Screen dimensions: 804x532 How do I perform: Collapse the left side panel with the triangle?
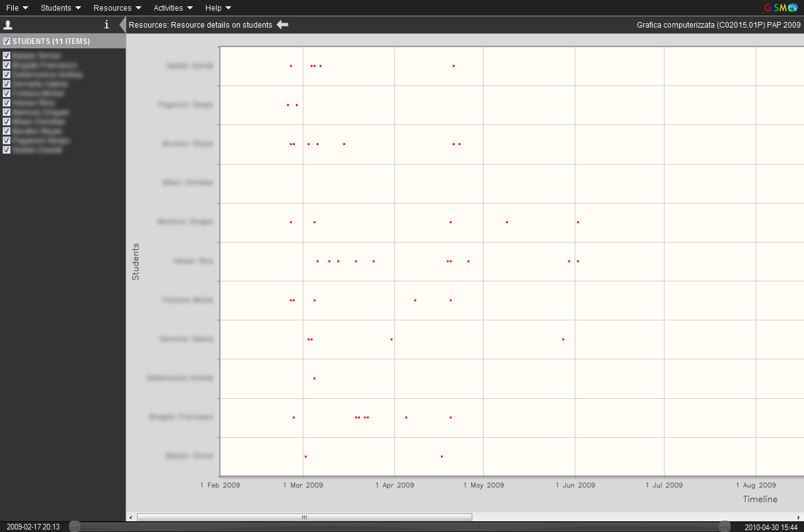pos(122,25)
